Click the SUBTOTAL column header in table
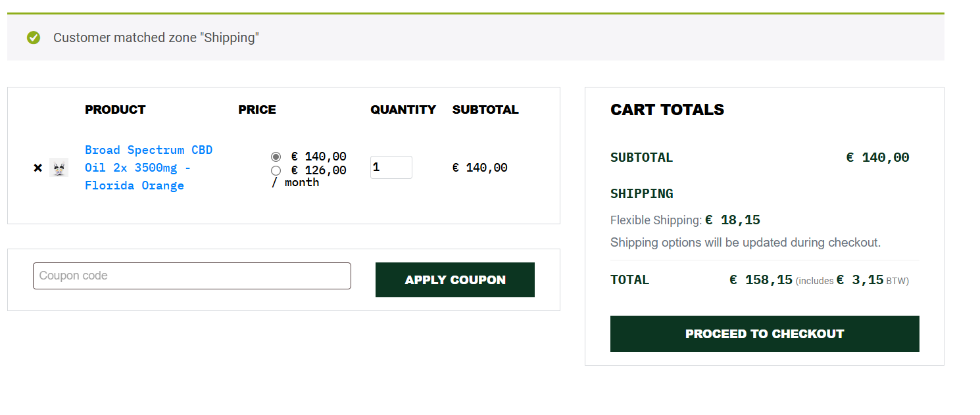The height and width of the screenshot is (415, 980). coord(485,110)
